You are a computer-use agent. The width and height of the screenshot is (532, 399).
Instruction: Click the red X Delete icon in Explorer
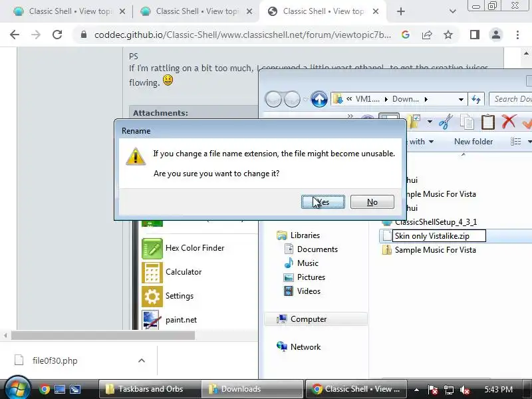pyautogui.click(x=509, y=122)
